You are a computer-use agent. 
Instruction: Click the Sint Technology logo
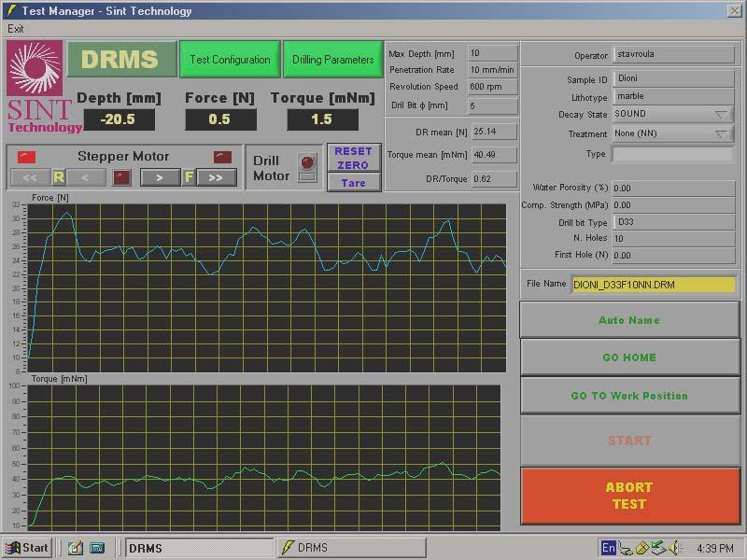click(35, 68)
